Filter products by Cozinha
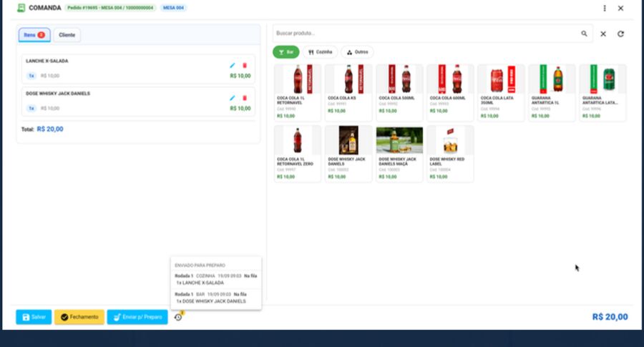The width and height of the screenshot is (644, 347). click(x=320, y=52)
